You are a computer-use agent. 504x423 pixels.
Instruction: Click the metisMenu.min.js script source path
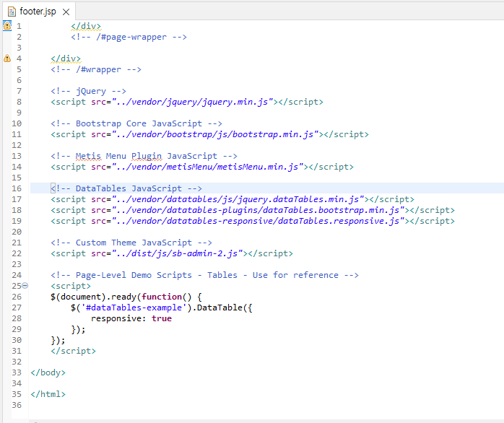click(x=208, y=167)
